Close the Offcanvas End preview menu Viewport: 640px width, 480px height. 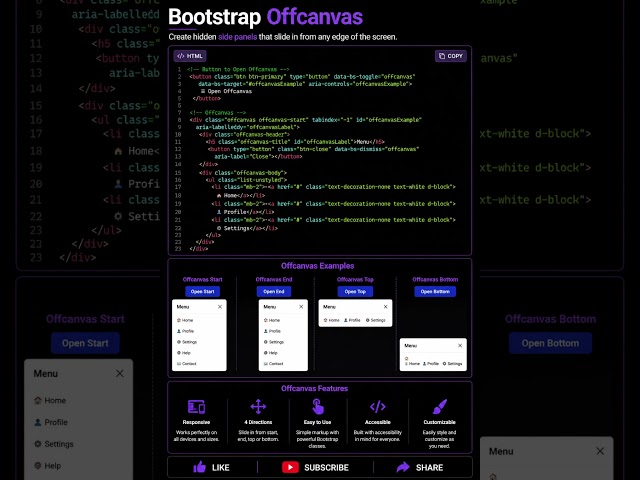[x=301, y=307]
